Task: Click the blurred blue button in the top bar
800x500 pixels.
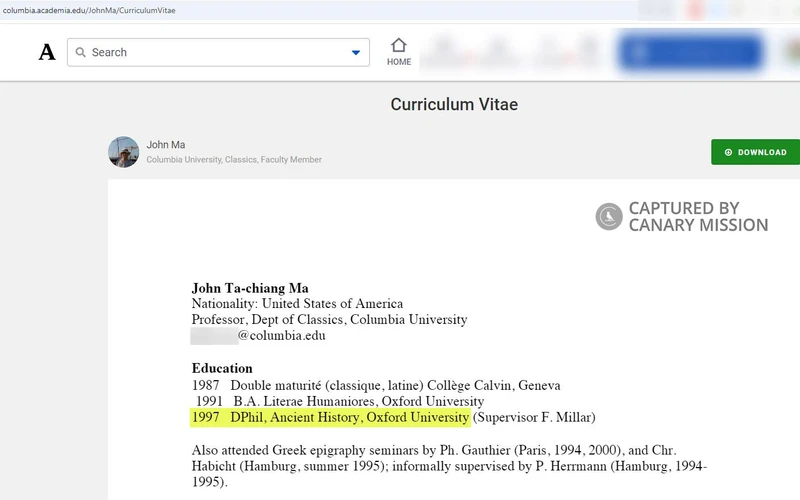Action: point(690,52)
